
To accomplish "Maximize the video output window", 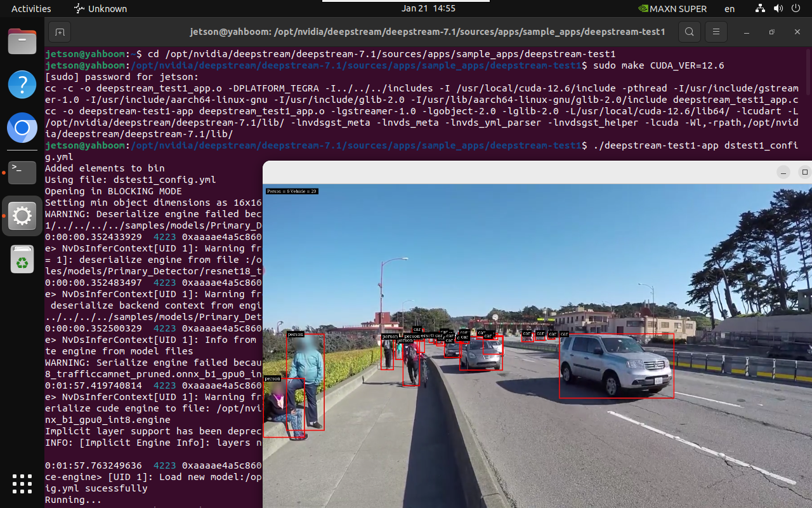I will 805,172.
